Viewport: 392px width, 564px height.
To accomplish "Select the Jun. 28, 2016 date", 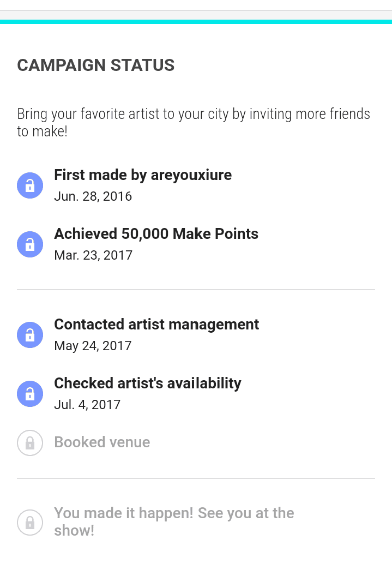I will point(93,196).
